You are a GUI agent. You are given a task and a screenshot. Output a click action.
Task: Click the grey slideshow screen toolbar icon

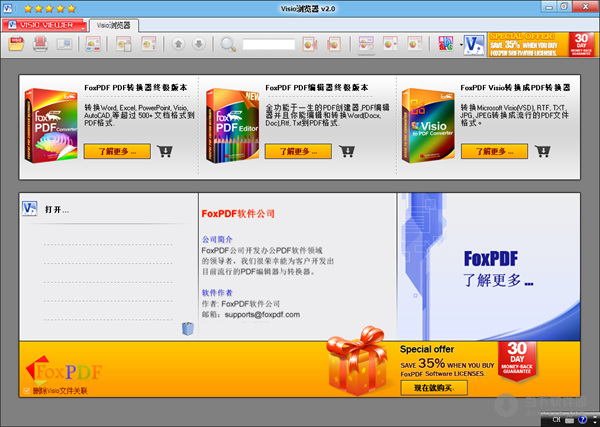64,44
